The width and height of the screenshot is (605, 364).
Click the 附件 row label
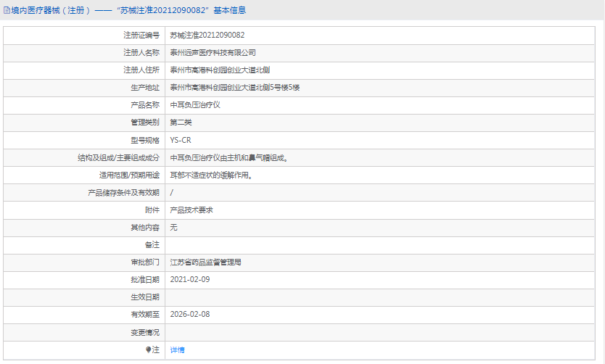tap(152, 210)
